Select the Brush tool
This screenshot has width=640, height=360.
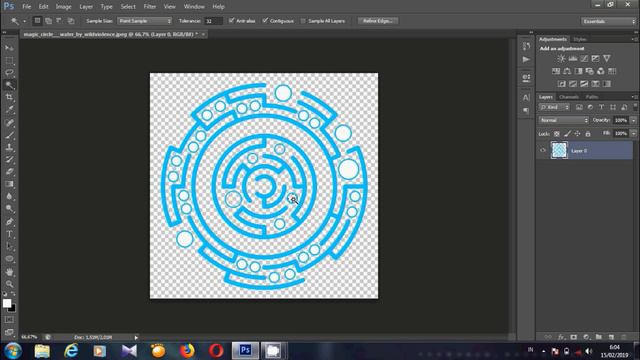click(9, 135)
